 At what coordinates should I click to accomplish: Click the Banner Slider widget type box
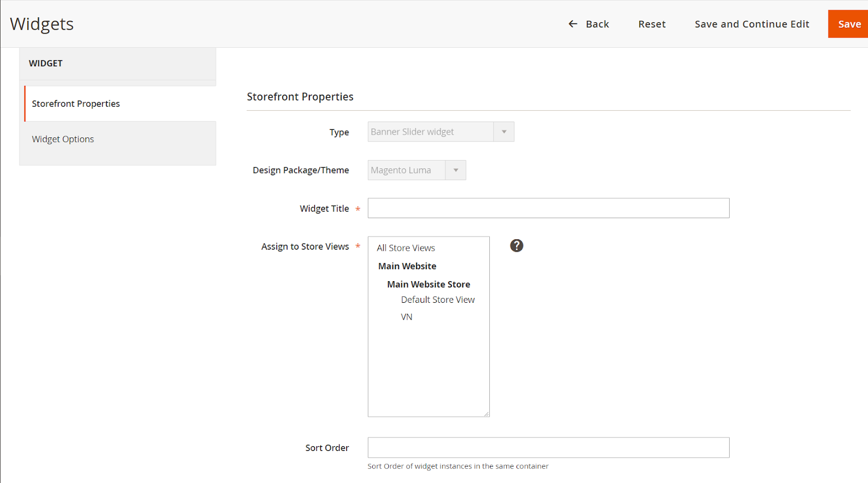tap(430, 132)
